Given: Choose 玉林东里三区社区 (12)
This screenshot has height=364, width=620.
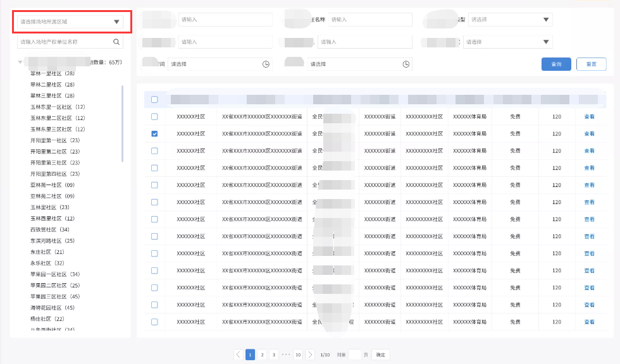Looking at the screenshot, I should point(58,129).
